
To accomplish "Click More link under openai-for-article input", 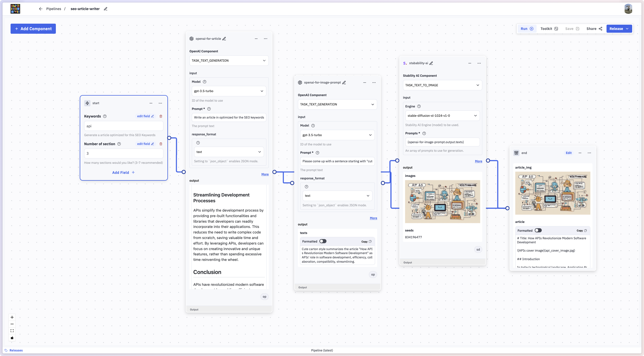I will pos(265,174).
